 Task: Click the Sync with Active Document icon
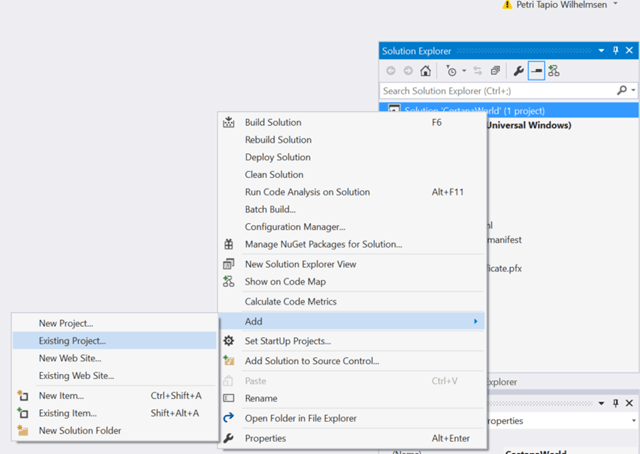(477, 71)
